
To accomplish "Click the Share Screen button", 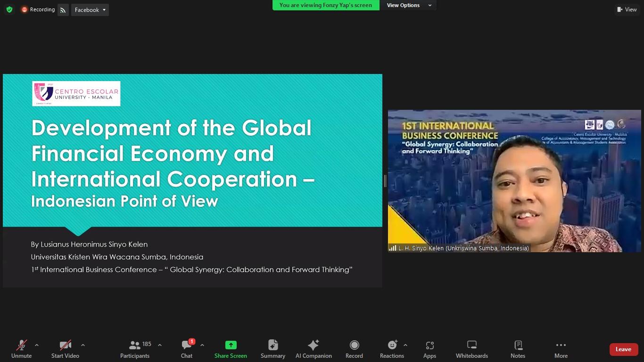I will click(231, 349).
